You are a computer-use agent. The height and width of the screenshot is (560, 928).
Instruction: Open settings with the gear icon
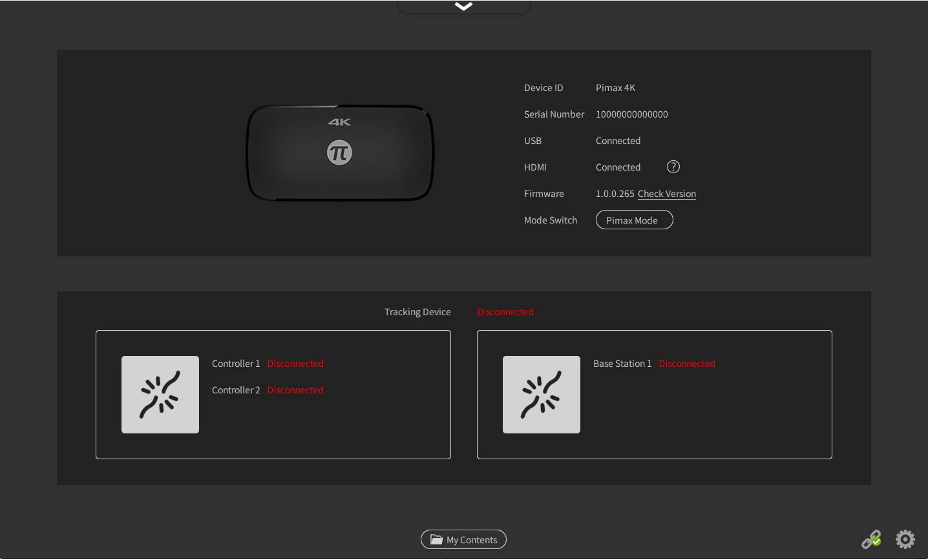coord(905,539)
